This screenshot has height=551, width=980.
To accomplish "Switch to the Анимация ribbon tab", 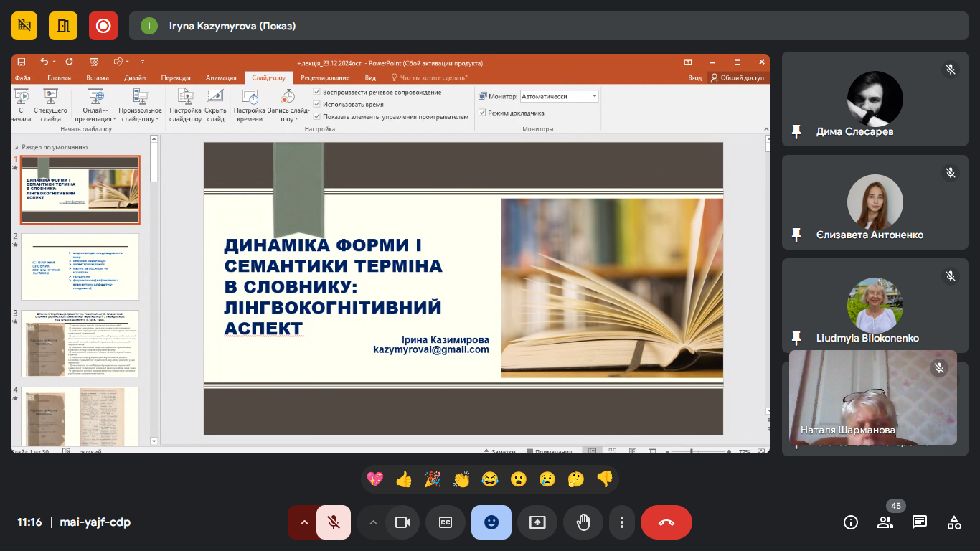I will click(221, 77).
